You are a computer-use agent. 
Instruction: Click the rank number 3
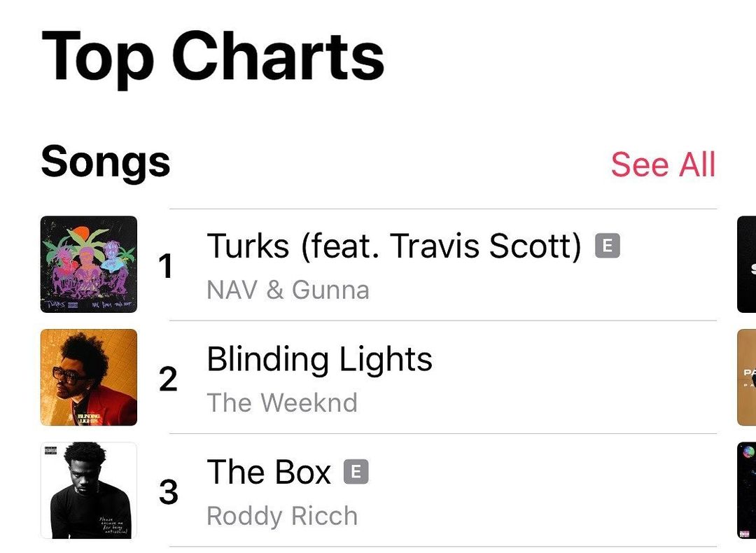(168, 492)
